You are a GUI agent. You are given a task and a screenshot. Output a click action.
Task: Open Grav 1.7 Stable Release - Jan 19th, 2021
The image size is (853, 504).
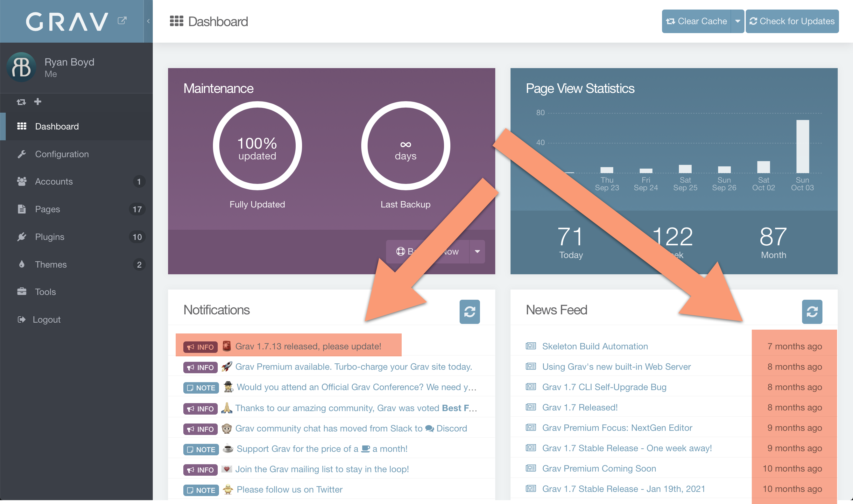[x=624, y=489]
